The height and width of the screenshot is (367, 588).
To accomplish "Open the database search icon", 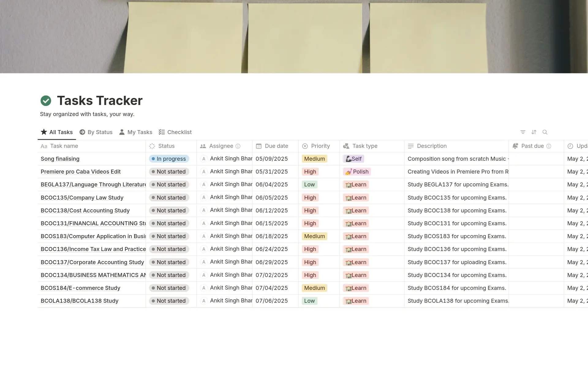I will 545,132.
